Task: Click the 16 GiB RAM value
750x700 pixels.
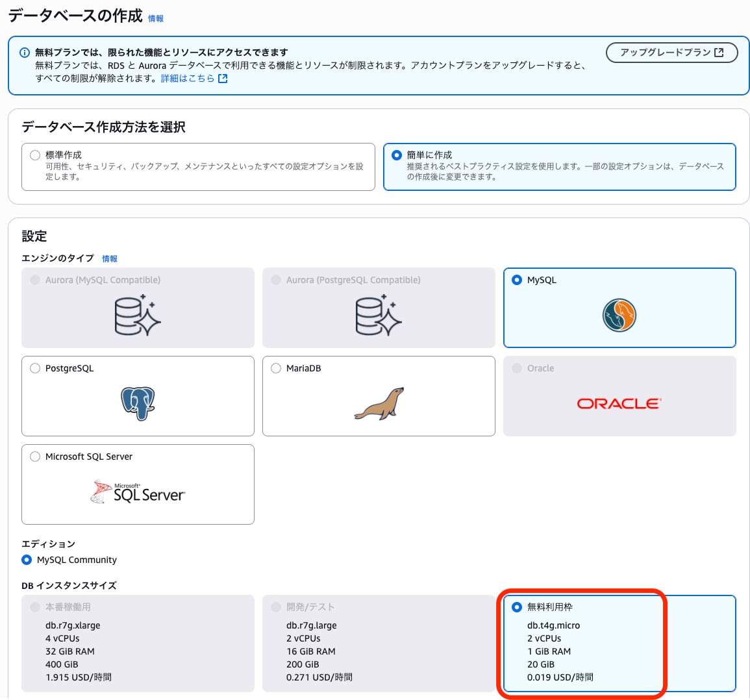Action: tap(311, 651)
